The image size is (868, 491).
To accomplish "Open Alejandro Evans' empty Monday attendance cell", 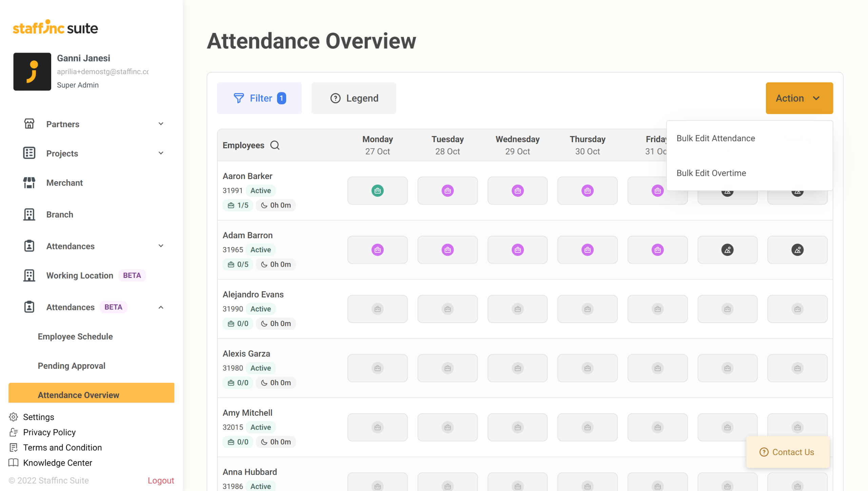I will [377, 309].
